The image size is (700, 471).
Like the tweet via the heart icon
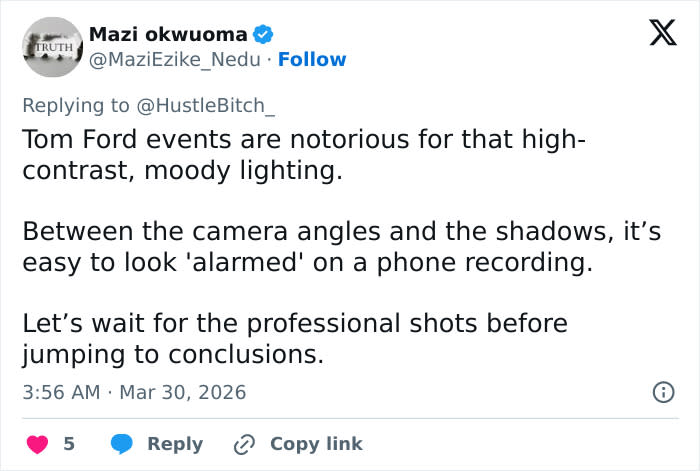pyautogui.click(x=39, y=443)
